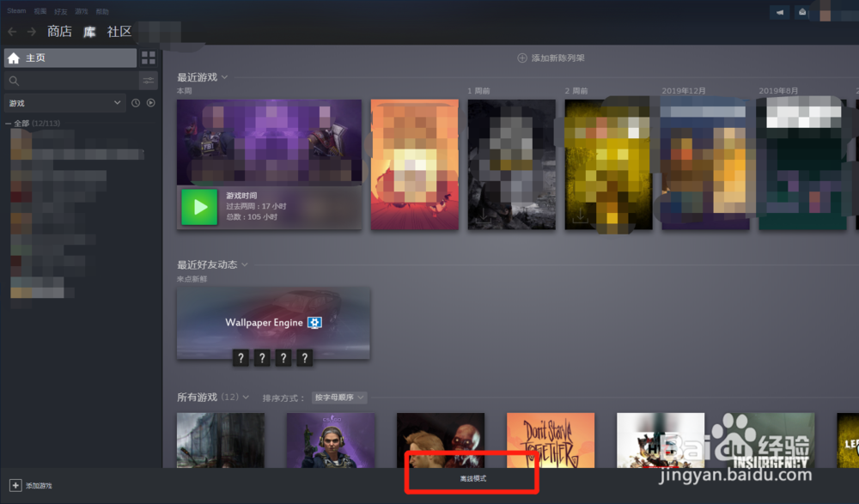Screen dimensions: 859x504
Task: Click the plus icon beside 添加新陈列架
Action: coord(522,58)
